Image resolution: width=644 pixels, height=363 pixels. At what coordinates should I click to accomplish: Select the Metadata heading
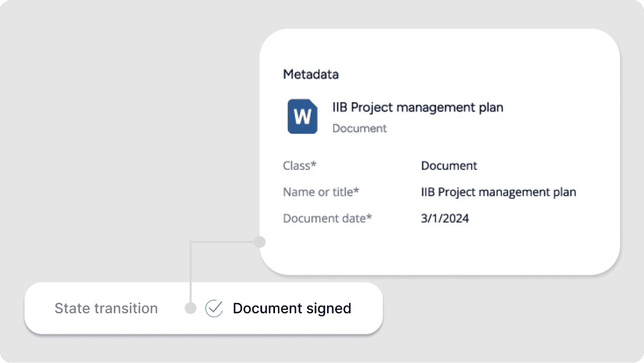311,74
